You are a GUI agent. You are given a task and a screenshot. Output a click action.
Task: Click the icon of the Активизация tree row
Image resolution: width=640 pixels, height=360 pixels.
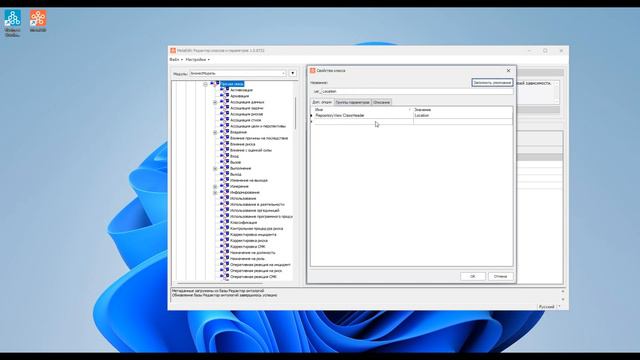[225, 90]
